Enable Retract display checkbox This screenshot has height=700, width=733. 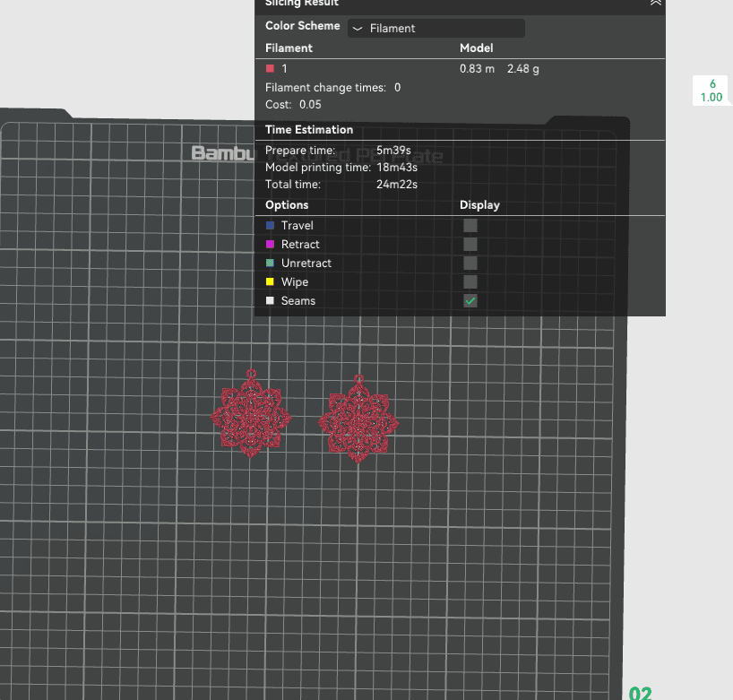pyautogui.click(x=470, y=244)
